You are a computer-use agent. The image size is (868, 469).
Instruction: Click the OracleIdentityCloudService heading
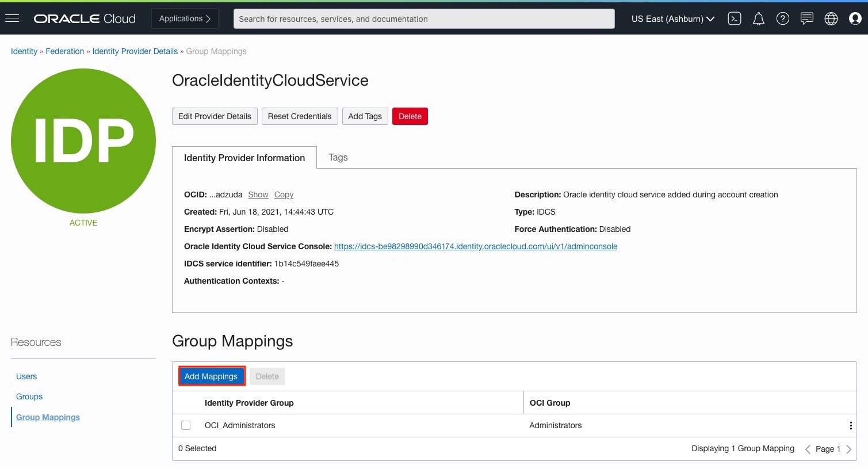pos(270,81)
